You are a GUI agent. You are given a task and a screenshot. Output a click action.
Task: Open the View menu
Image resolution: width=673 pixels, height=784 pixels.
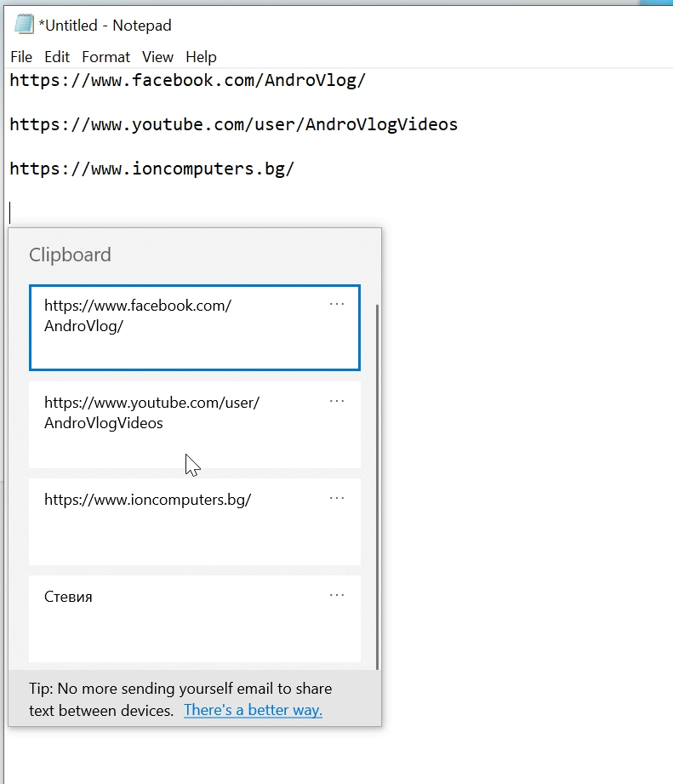click(x=157, y=57)
